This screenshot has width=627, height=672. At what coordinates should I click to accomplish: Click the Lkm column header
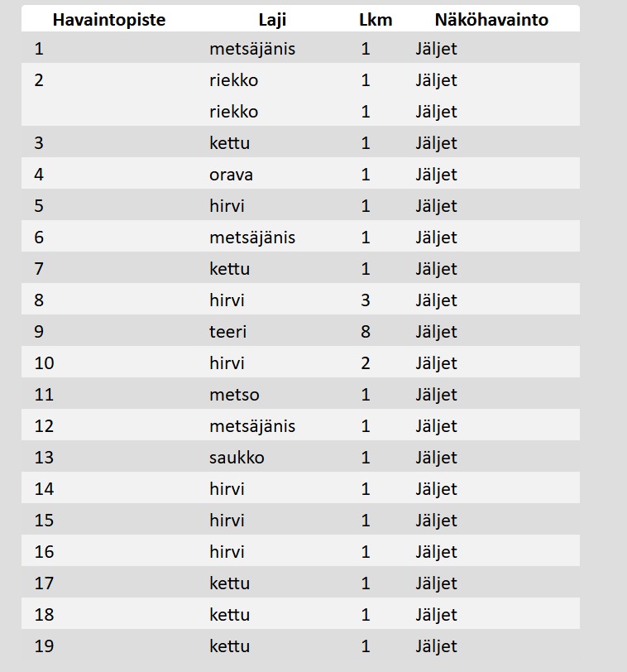376,20
